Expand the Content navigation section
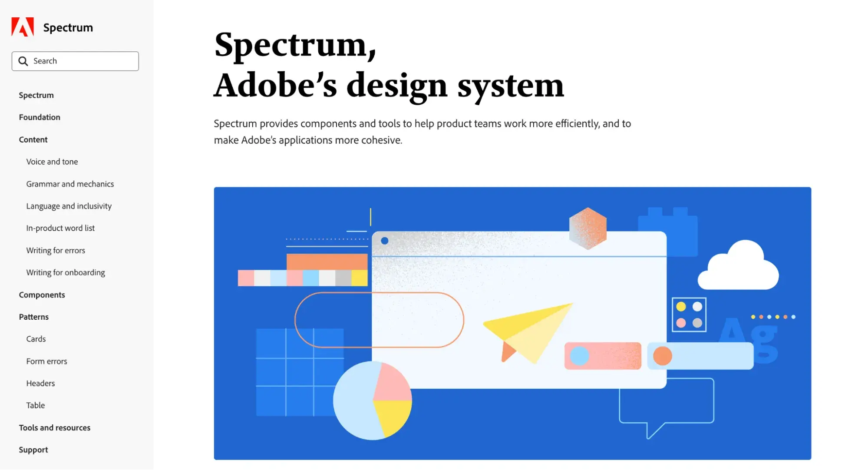This screenshot has height=470, width=868. click(x=33, y=139)
